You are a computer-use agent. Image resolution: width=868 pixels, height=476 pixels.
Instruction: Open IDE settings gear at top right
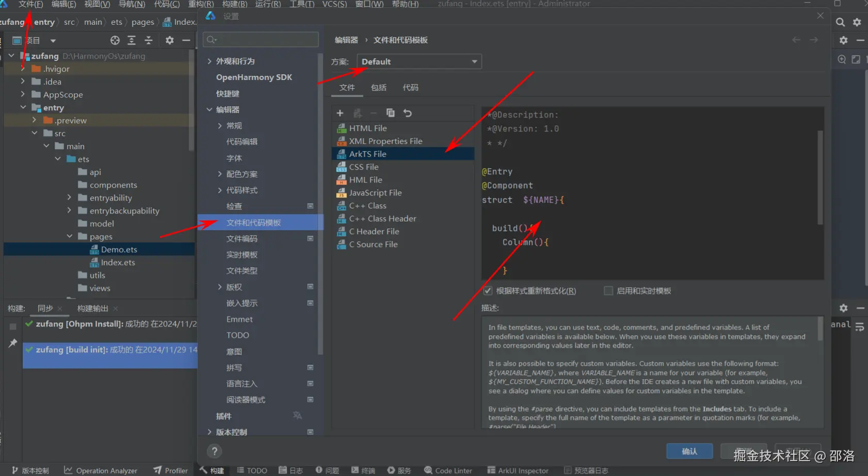coord(857,22)
